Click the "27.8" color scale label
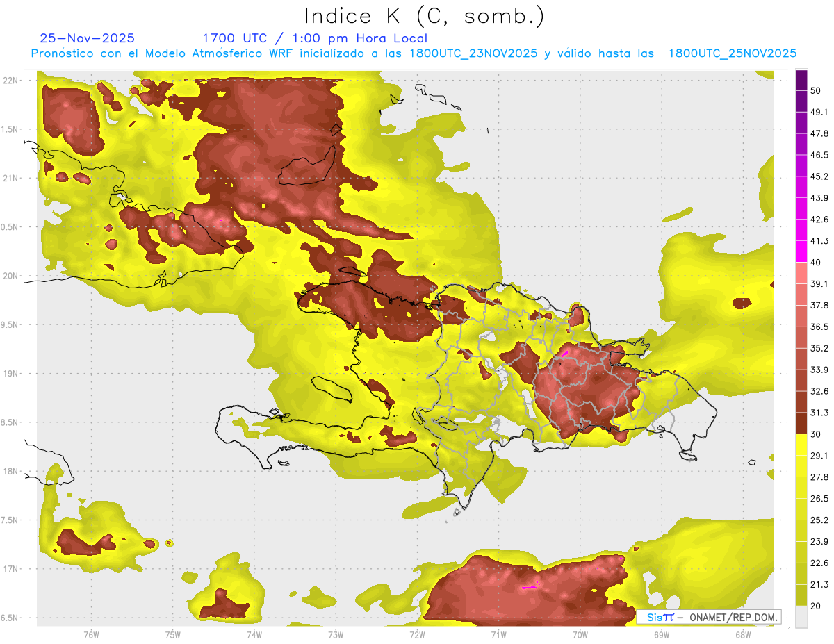The width and height of the screenshot is (834, 644). pyautogui.click(x=819, y=477)
